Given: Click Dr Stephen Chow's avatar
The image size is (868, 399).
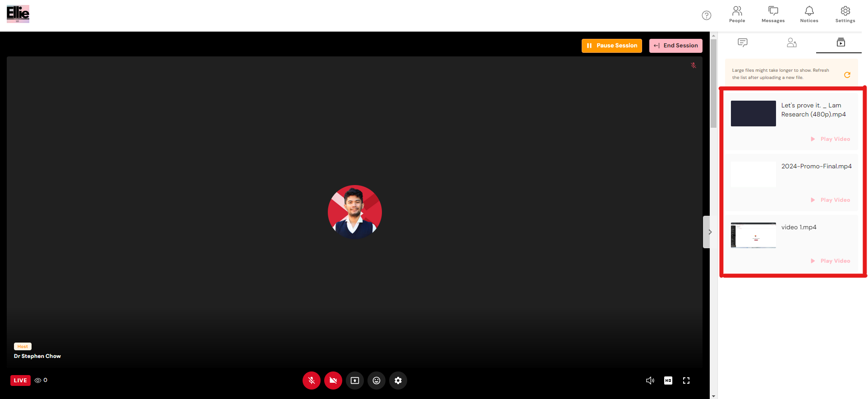Looking at the screenshot, I should tap(355, 212).
